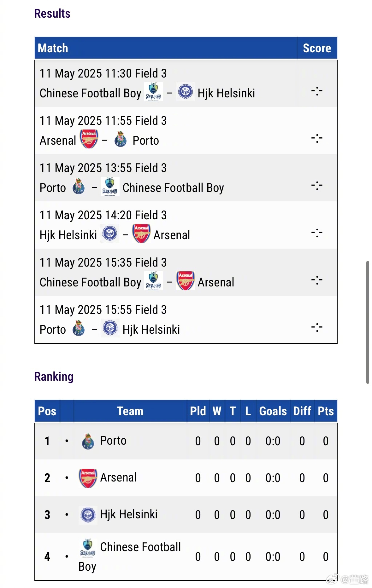Click Chinese Football Boy logo in ranking
The image size is (372, 588).
coord(88,547)
